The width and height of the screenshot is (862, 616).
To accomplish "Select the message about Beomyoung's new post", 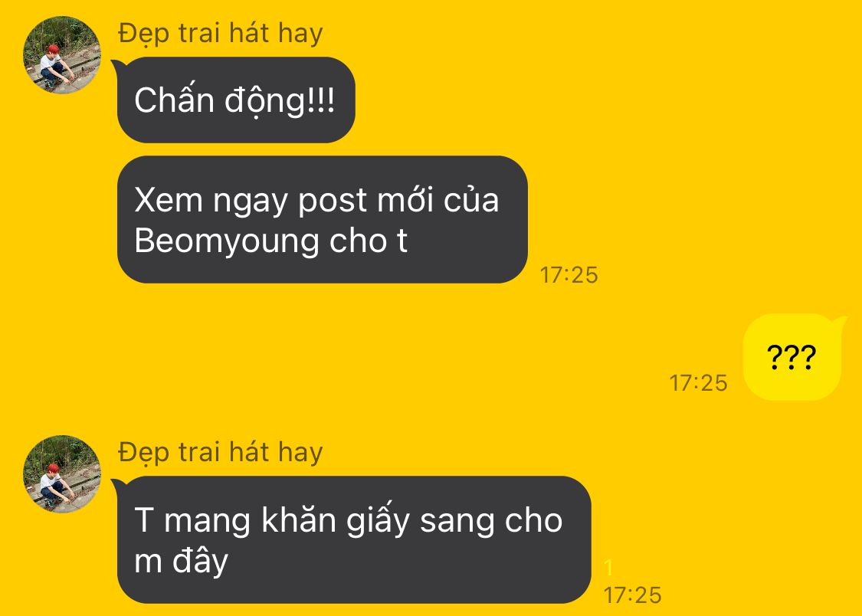I will (x=322, y=219).
